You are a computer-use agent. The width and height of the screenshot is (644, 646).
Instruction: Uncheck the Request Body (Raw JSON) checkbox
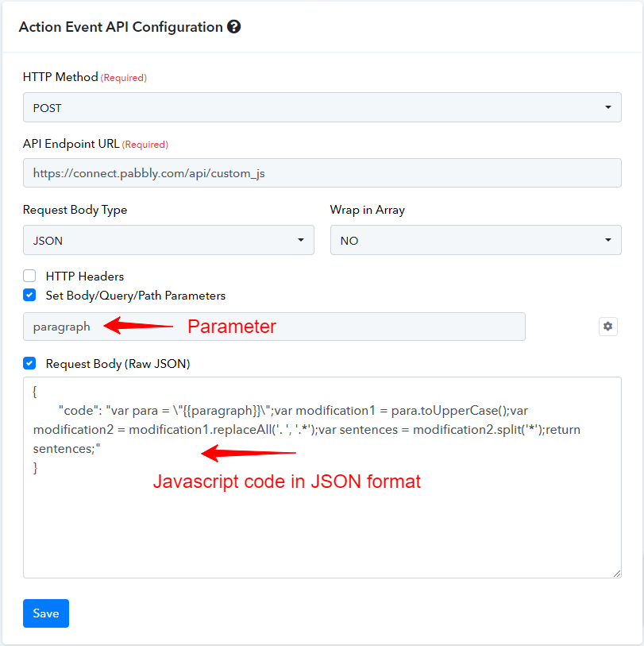pyautogui.click(x=29, y=363)
